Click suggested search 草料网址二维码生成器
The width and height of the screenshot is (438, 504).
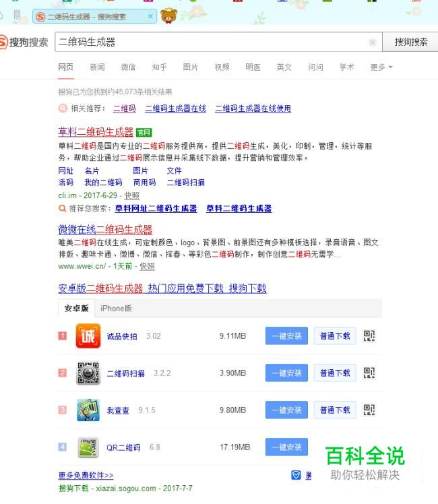(156, 209)
